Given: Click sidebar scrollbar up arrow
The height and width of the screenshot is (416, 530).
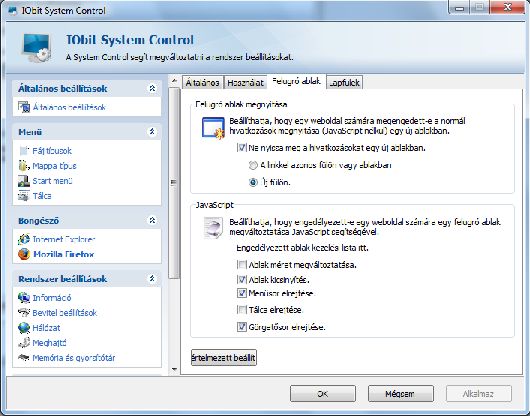Looking at the screenshot, I should pyautogui.click(x=174, y=81).
